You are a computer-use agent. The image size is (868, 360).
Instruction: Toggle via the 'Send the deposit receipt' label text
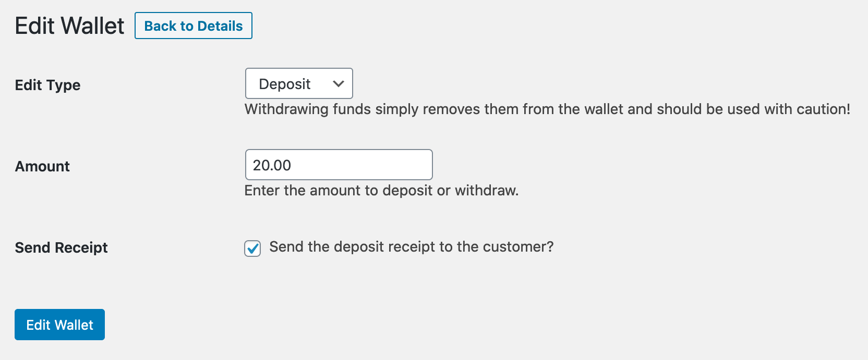[411, 246]
